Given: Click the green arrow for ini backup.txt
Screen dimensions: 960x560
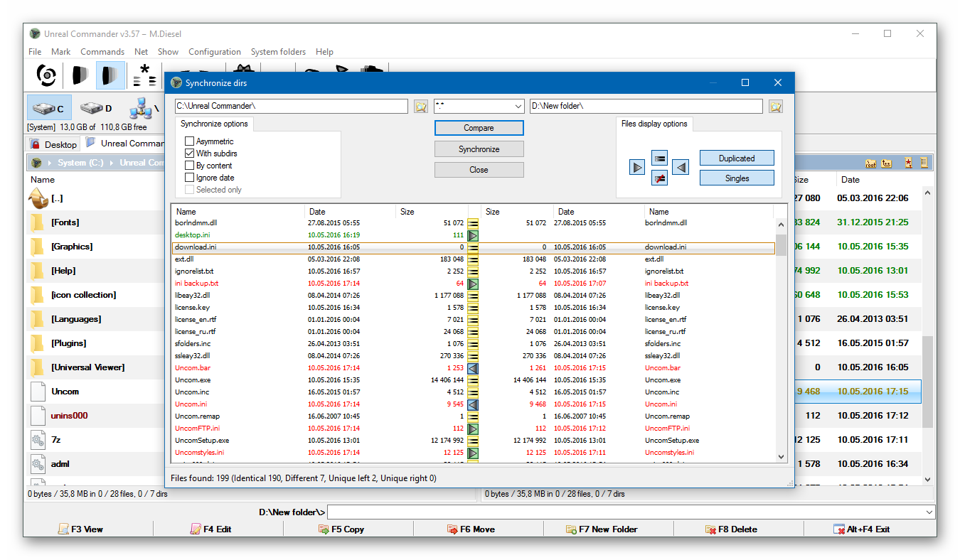Looking at the screenshot, I should (473, 283).
